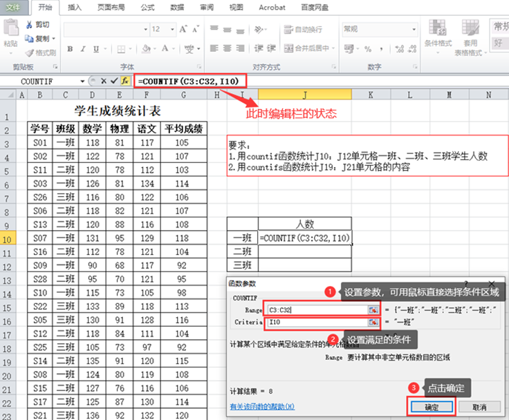Image resolution: width=509 pixels, height=420 pixels.
Task: Center text horizontally icon
Action: click(228, 48)
